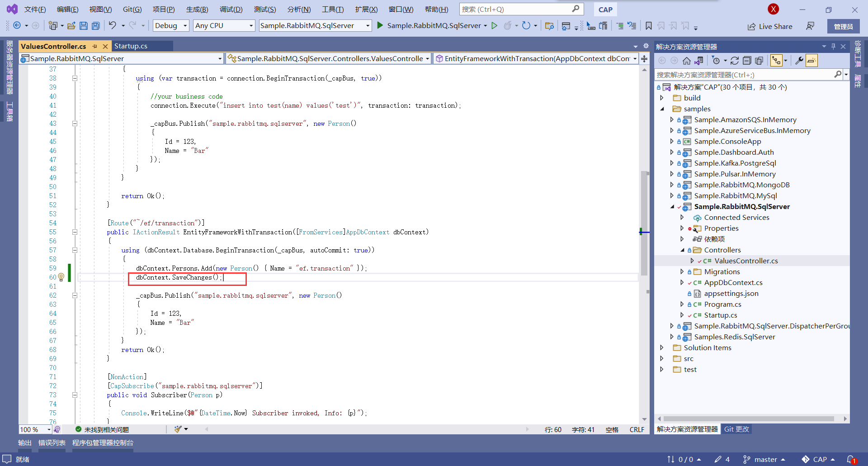This screenshot has width=868, height=466.
Task: Open the 文件(F) menu
Action: coord(35,9)
